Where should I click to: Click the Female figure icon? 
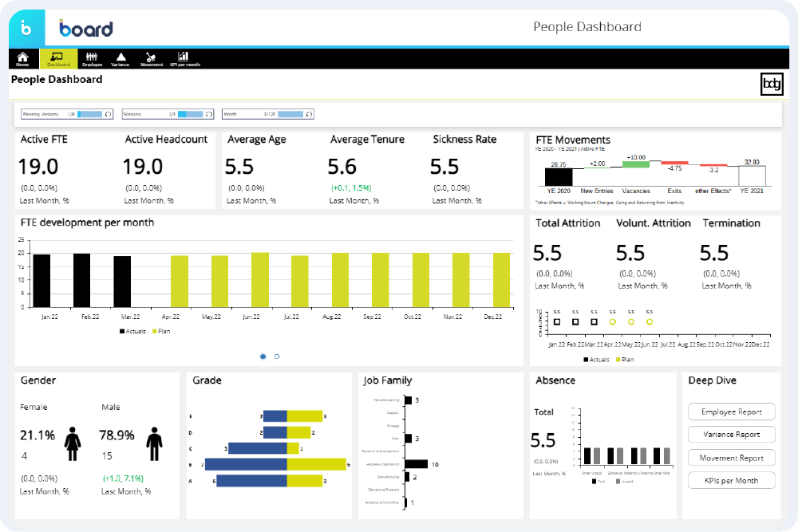coord(73,443)
